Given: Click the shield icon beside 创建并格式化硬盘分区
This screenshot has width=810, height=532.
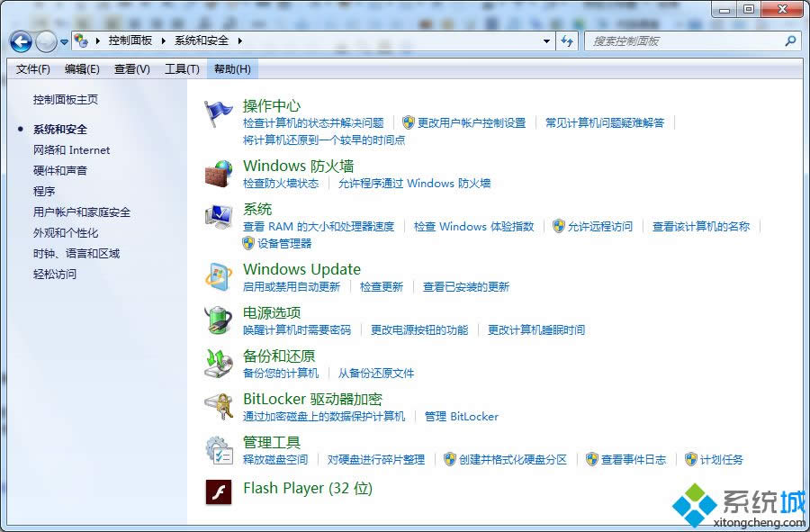Looking at the screenshot, I should pos(450,459).
